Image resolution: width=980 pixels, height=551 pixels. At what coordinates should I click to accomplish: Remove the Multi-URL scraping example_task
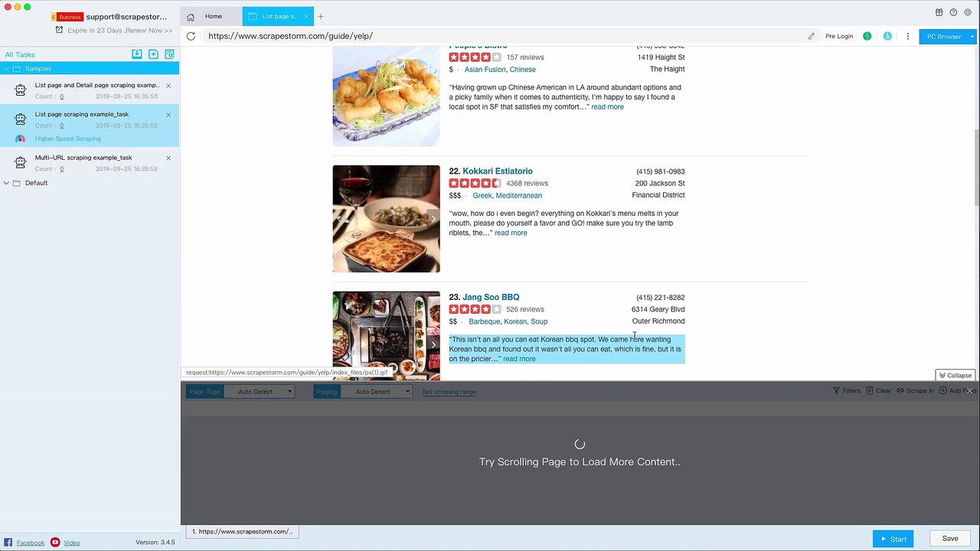point(168,158)
